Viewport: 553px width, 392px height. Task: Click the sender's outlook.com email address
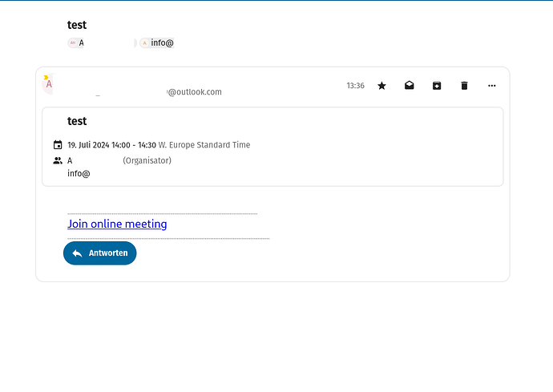coord(194,92)
